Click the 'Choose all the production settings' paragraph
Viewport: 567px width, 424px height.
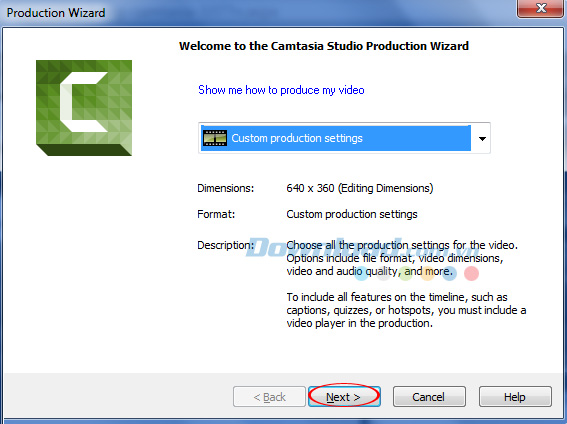(x=402, y=258)
